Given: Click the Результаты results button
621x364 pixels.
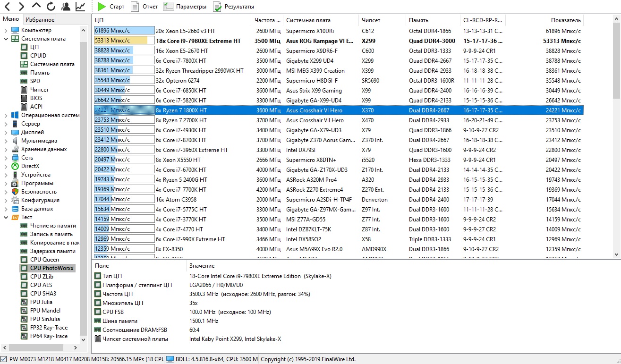Looking at the screenshot, I should tap(233, 7).
